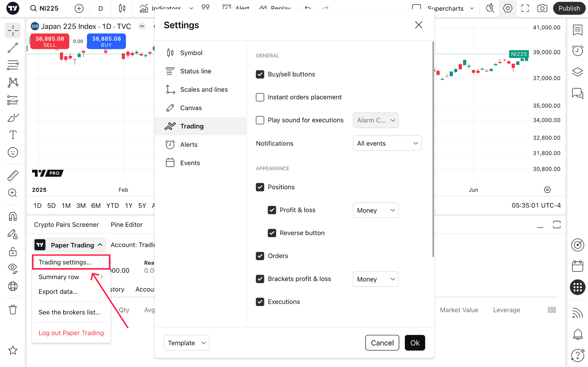Open the forecasting and measurement tools

13,100
